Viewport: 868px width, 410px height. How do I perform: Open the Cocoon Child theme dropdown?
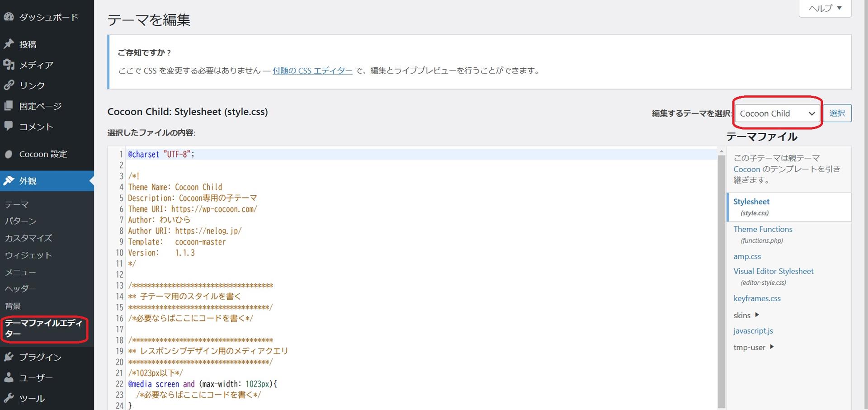(777, 113)
